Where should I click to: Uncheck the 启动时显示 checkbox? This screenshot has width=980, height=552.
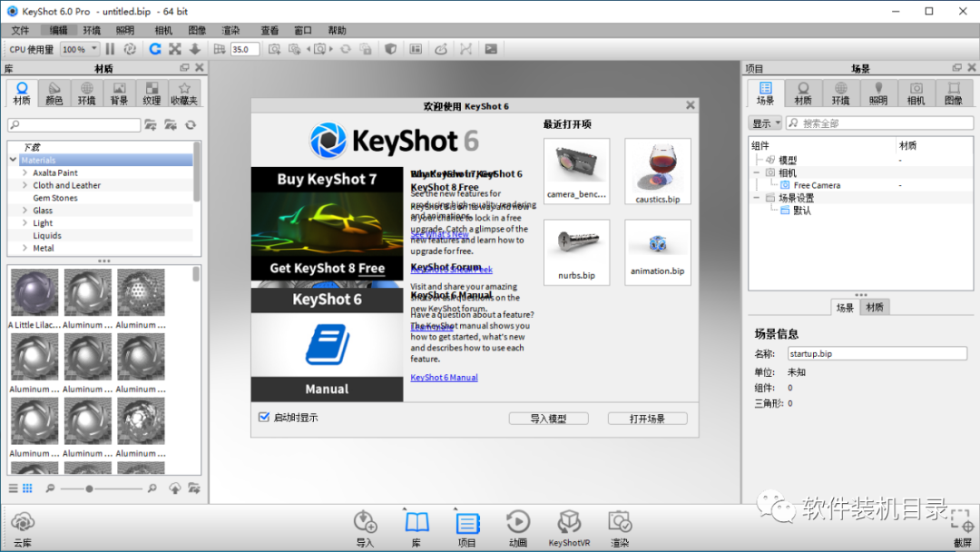pyautogui.click(x=264, y=417)
